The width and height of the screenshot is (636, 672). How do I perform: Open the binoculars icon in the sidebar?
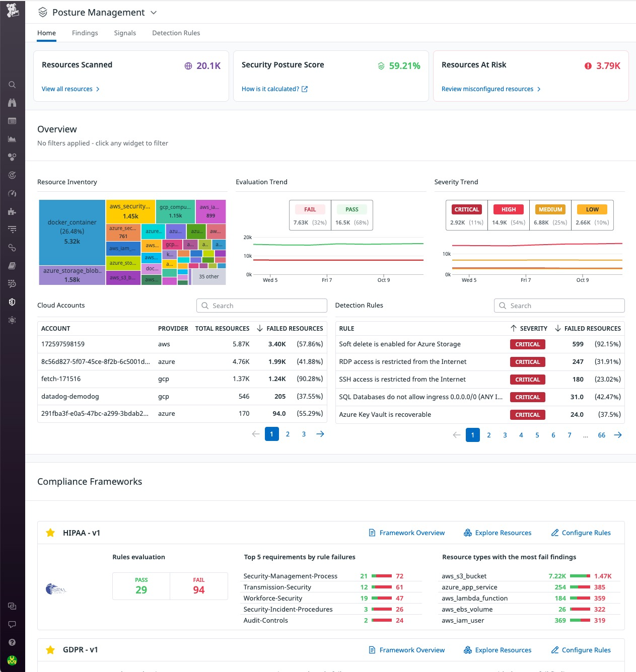pyautogui.click(x=12, y=103)
